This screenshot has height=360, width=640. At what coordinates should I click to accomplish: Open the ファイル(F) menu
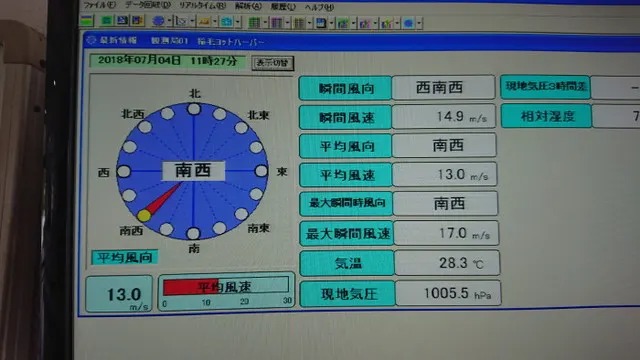click(99, 5)
